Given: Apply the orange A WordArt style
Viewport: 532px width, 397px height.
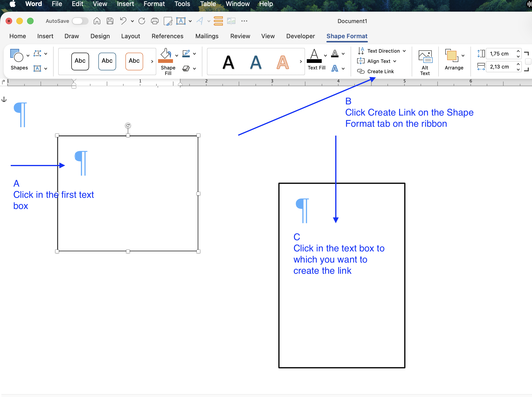Looking at the screenshot, I should click(283, 62).
